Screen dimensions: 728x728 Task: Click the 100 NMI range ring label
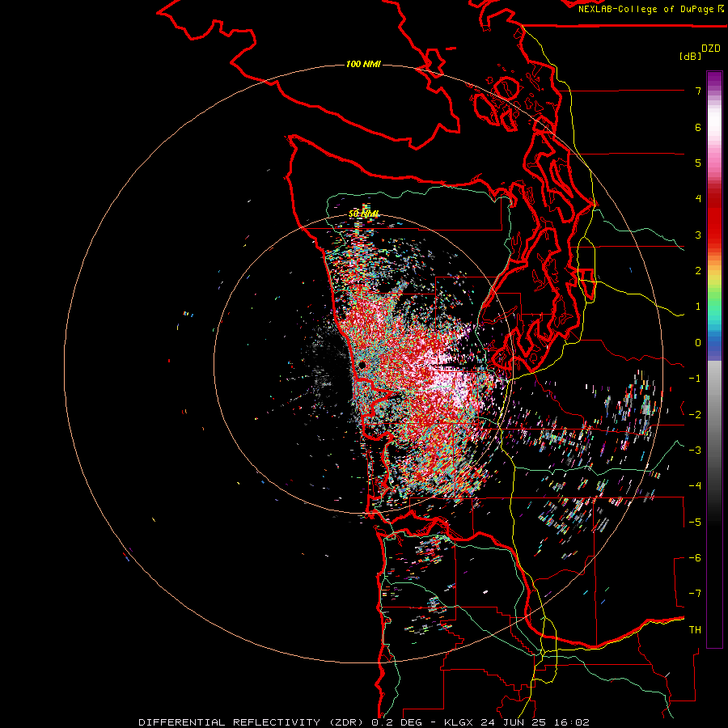[363, 64]
